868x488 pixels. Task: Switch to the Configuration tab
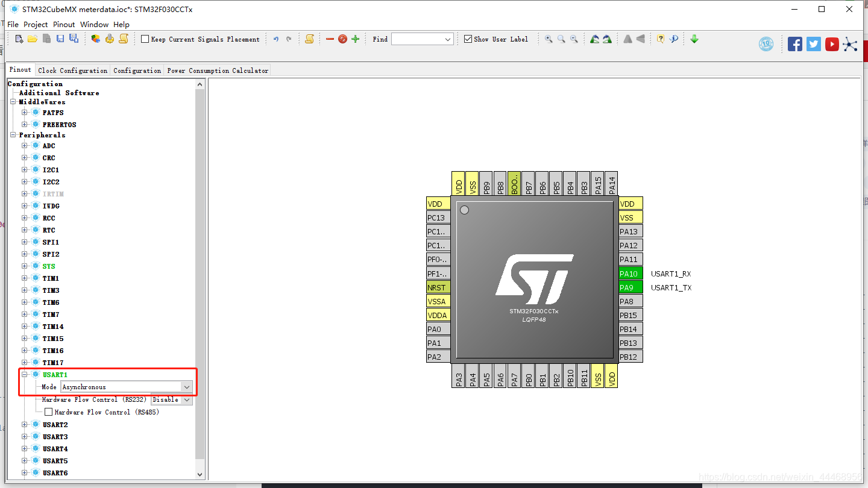[x=137, y=70]
